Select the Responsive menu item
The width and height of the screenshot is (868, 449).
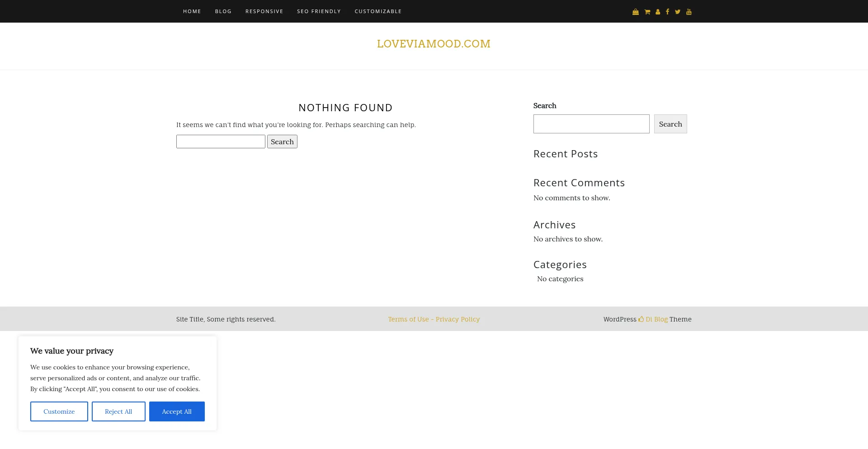[264, 11]
